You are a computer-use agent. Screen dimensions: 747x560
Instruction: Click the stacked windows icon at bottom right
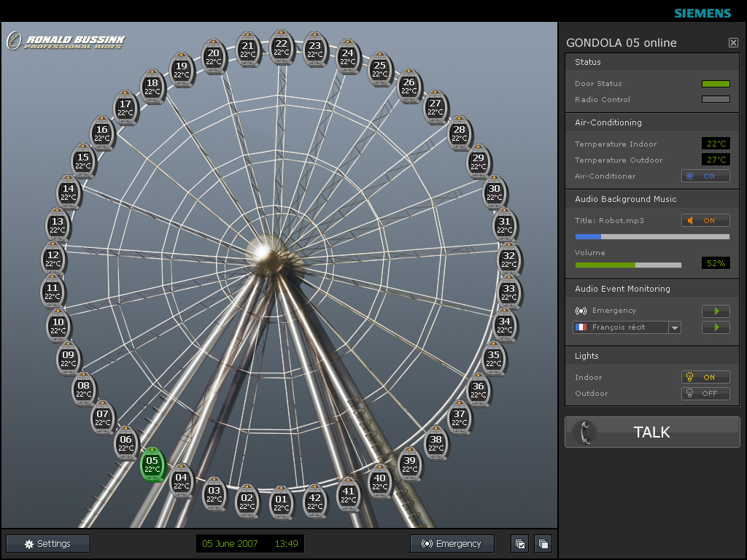point(543,544)
